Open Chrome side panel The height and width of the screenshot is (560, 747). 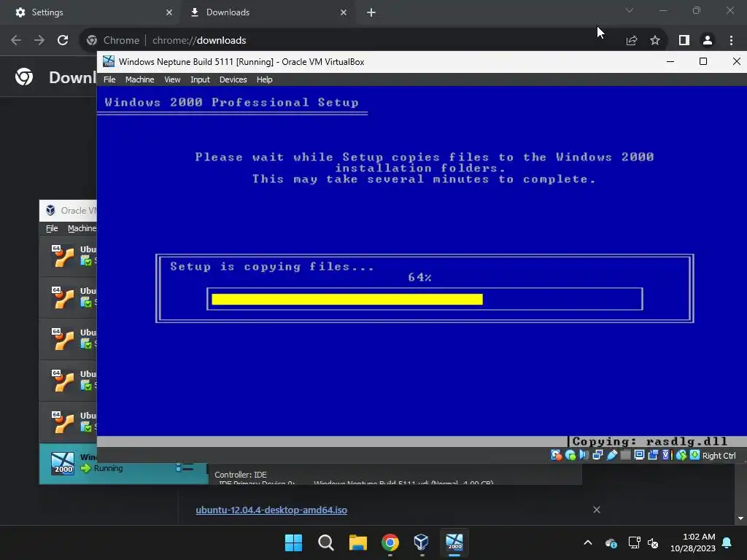click(x=684, y=41)
